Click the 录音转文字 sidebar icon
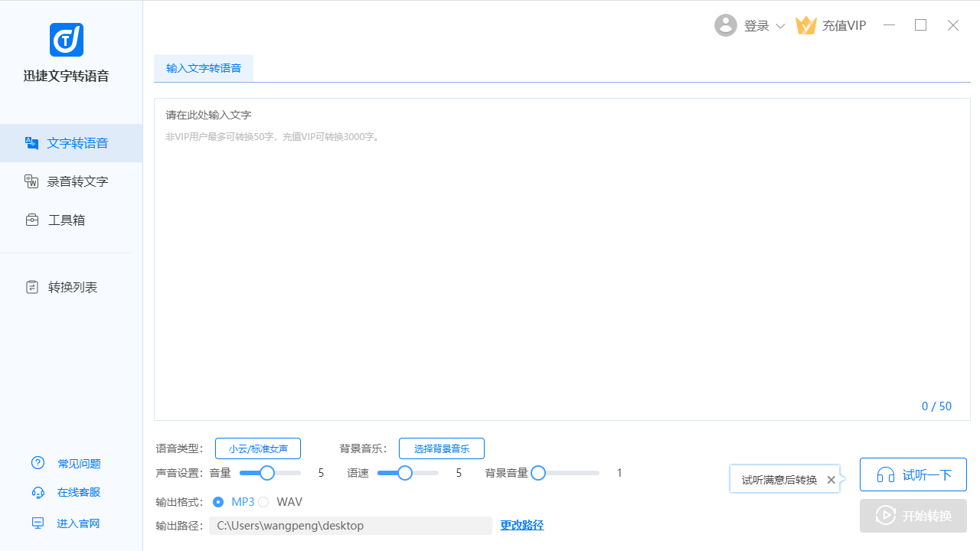 pyautogui.click(x=31, y=181)
